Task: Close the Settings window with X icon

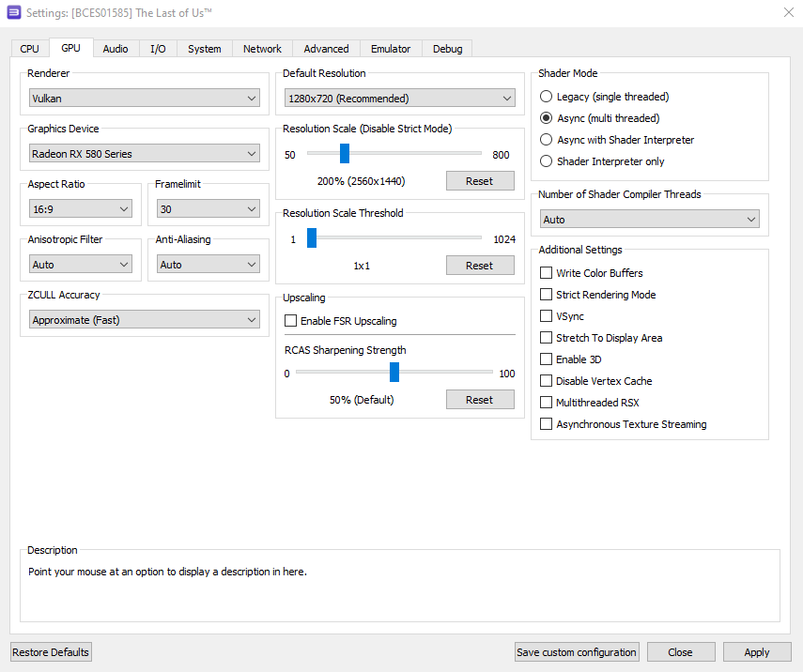Action: tap(787, 12)
